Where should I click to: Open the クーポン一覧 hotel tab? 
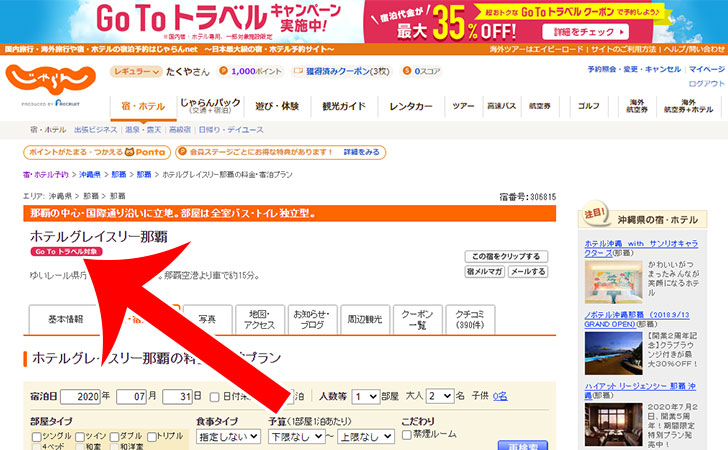pos(417,320)
